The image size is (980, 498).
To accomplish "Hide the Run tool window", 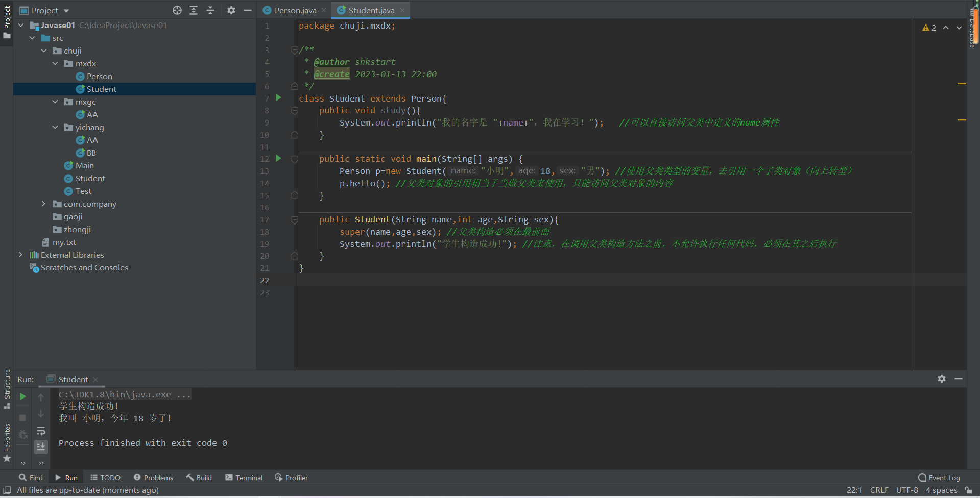I will tap(959, 379).
